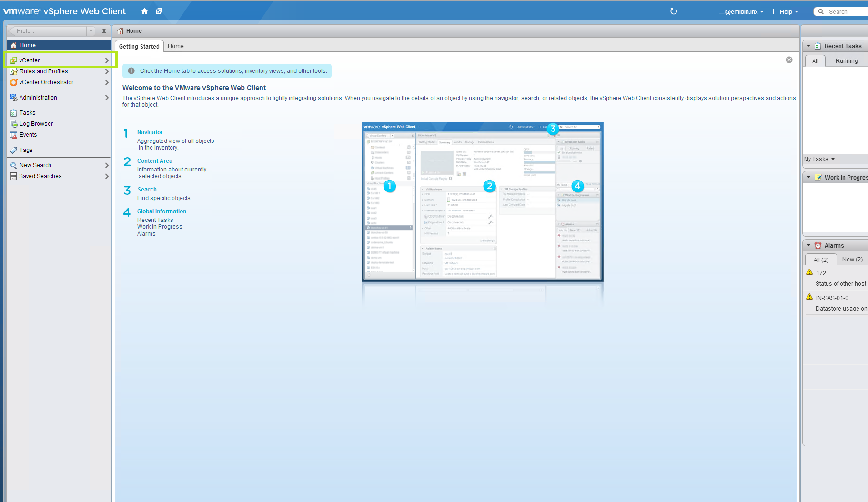Open the Search help link
This screenshot has width=868, height=502.
[147, 190]
